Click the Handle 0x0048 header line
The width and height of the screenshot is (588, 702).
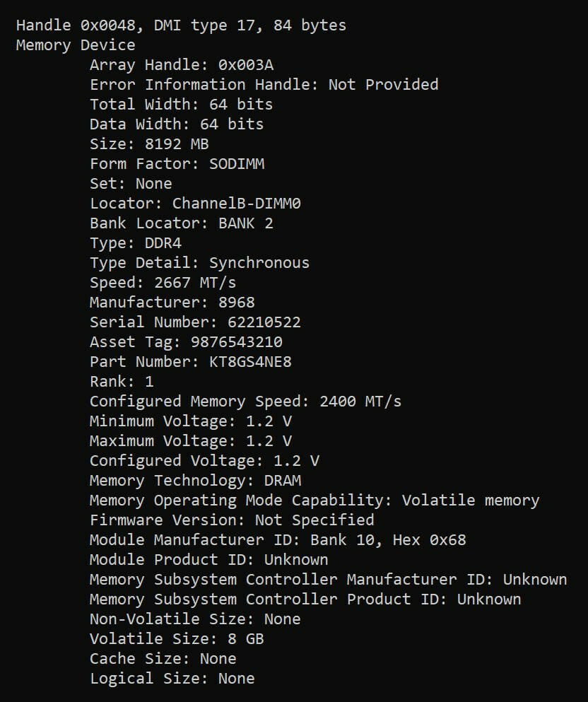pos(181,25)
